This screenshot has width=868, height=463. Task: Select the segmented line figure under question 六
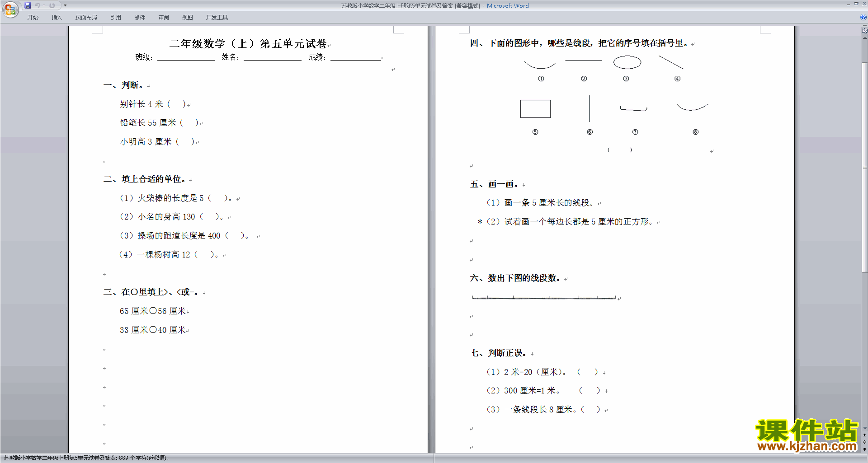[544, 298]
